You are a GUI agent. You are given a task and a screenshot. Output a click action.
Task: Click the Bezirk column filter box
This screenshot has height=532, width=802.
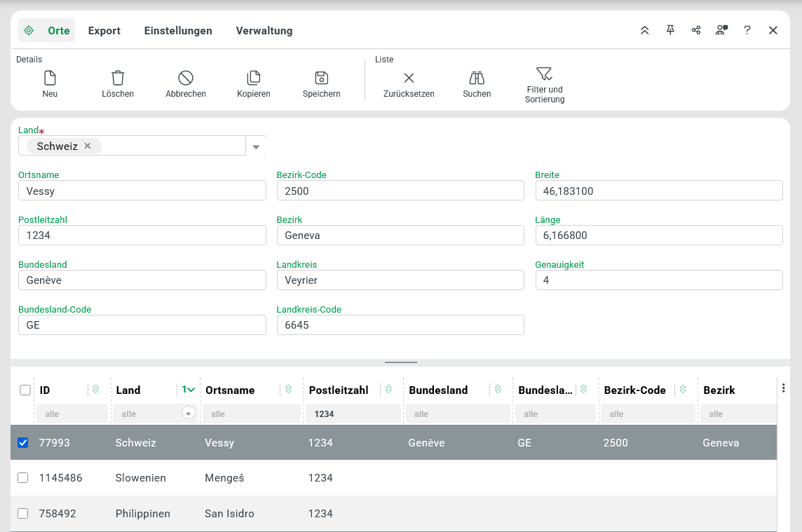pos(739,414)
